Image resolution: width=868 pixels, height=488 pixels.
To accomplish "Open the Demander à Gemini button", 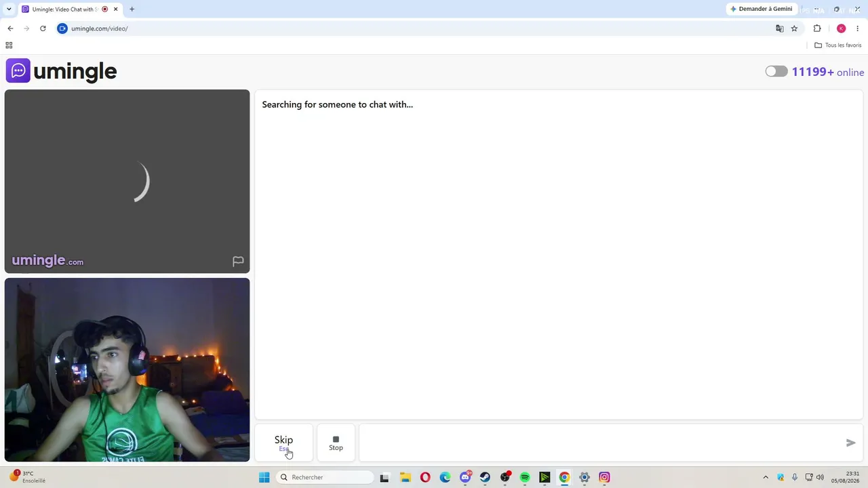I will (761, 9).
